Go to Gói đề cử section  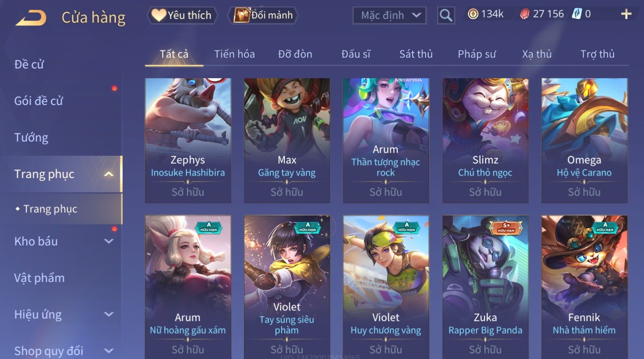click(x=39, y=101)
